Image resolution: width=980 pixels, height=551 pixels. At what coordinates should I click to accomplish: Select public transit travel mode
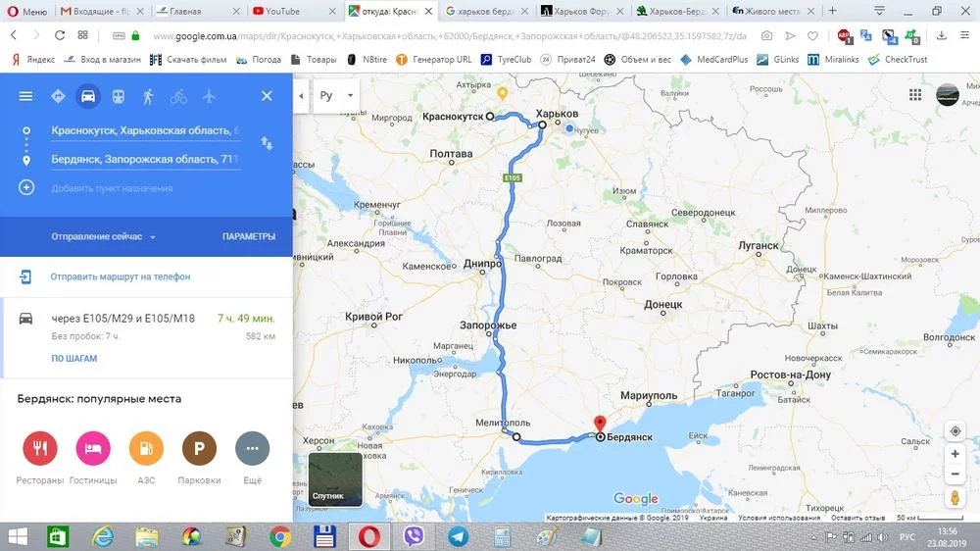[119, 96]
